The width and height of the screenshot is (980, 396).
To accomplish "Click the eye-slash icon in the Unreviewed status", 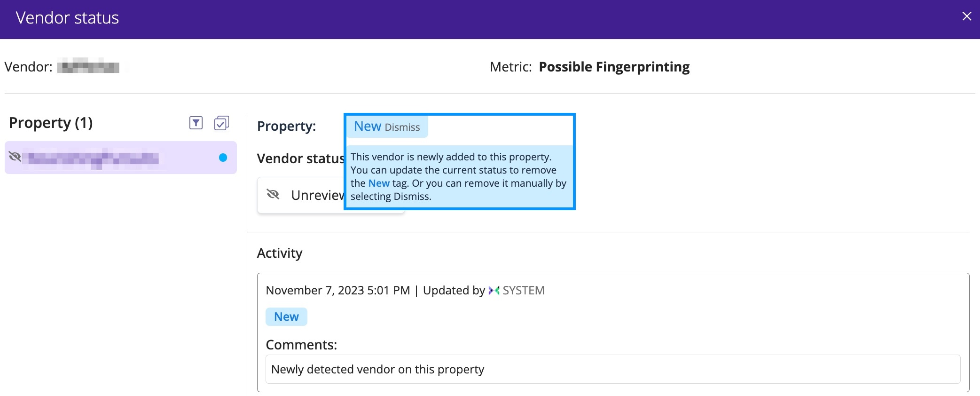I will tap(273, 195).
